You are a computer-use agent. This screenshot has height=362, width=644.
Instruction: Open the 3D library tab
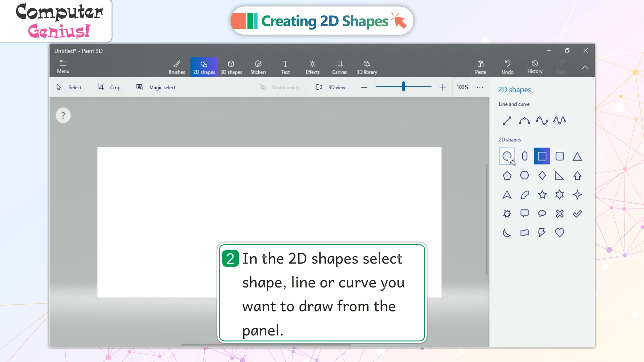click(x=367, y=67)
